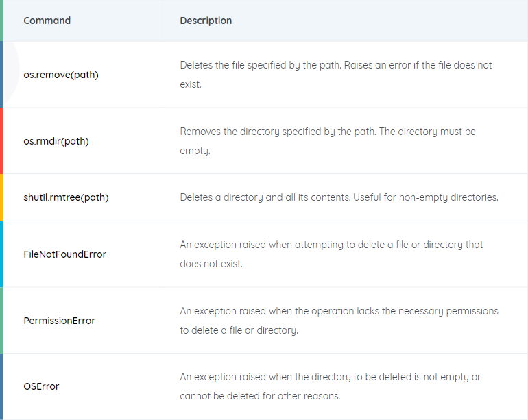Image resolution: width=528 pixels, height=420 pixels.
Task: Click the yellow color bar beside shutil.rmtree
Action: pos(1,197)
